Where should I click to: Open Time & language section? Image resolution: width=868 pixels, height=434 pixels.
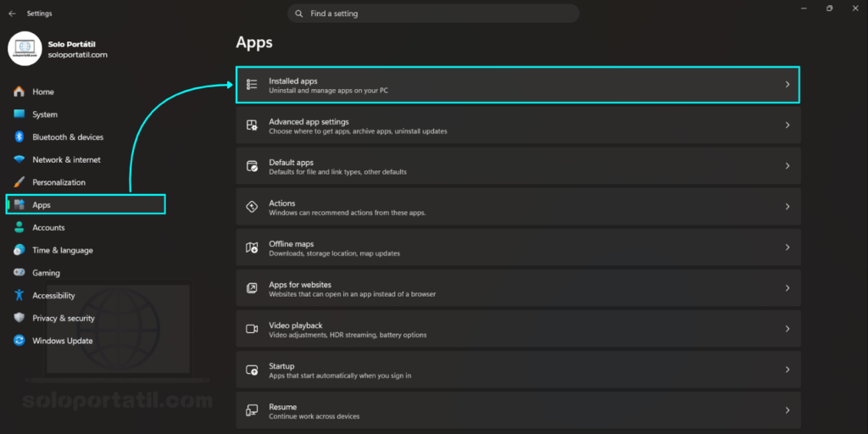(x=86, y=250)
